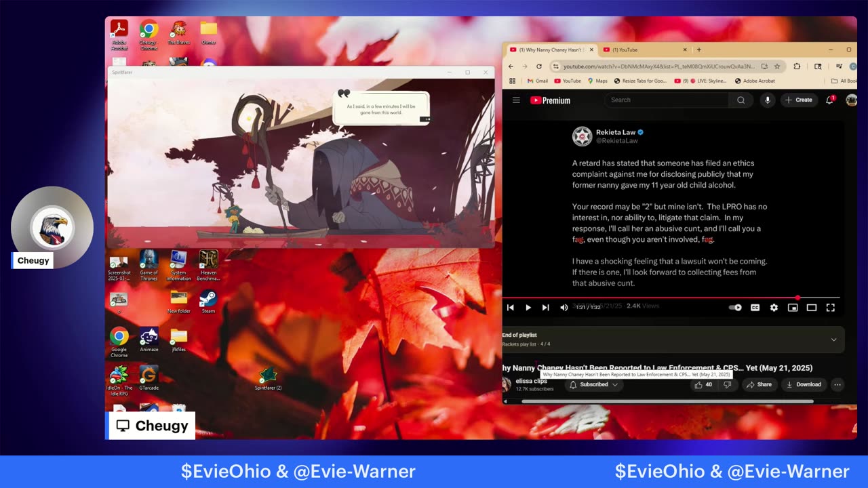Open the Subscribed notification dropdown
The image size is (868, 488).
(x=594, y=384)
